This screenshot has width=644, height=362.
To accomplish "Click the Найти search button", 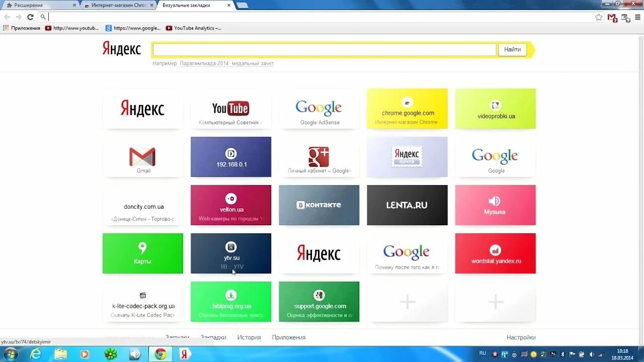I will pos(512,49).
